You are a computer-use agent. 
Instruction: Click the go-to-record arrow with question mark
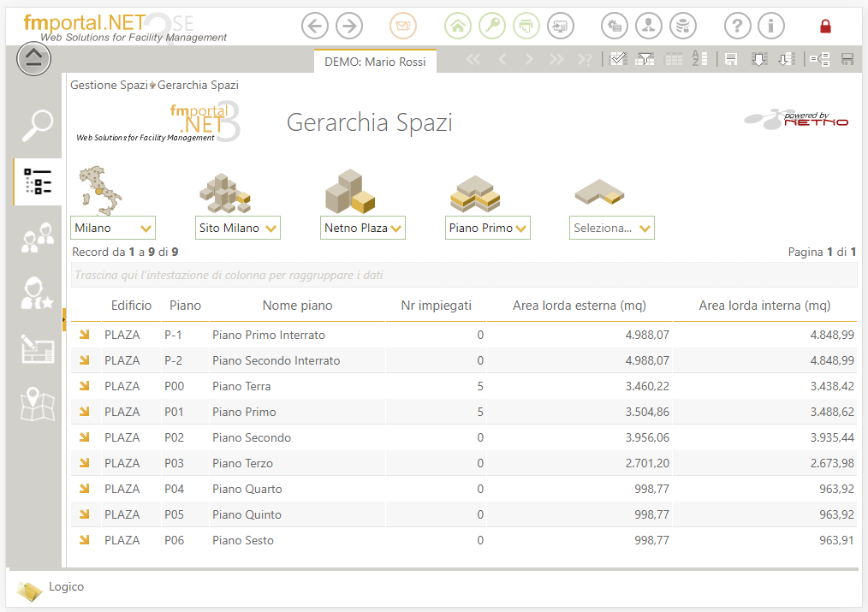pyautogui.click(x=585, y=59)
